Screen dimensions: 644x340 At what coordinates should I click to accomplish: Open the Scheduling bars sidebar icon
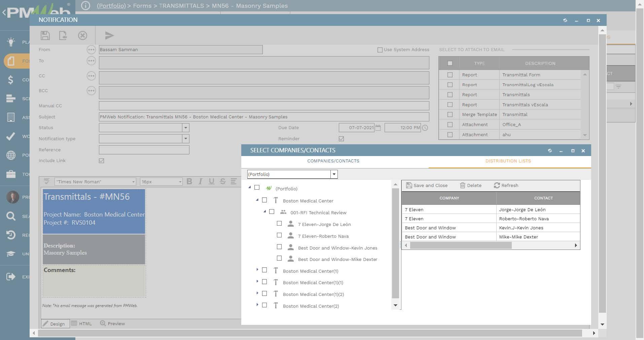coord(11,99)
